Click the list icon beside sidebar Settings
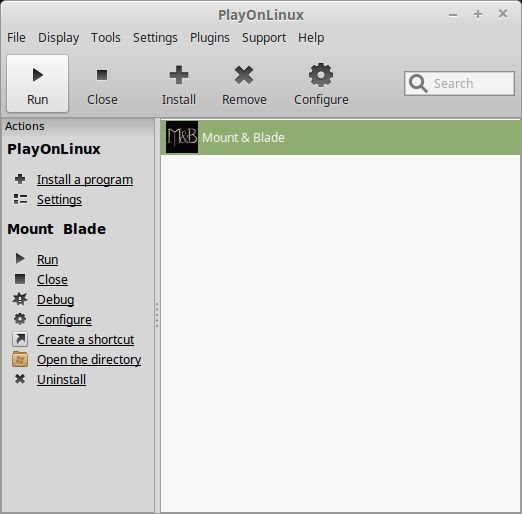 tap(20, 199)
